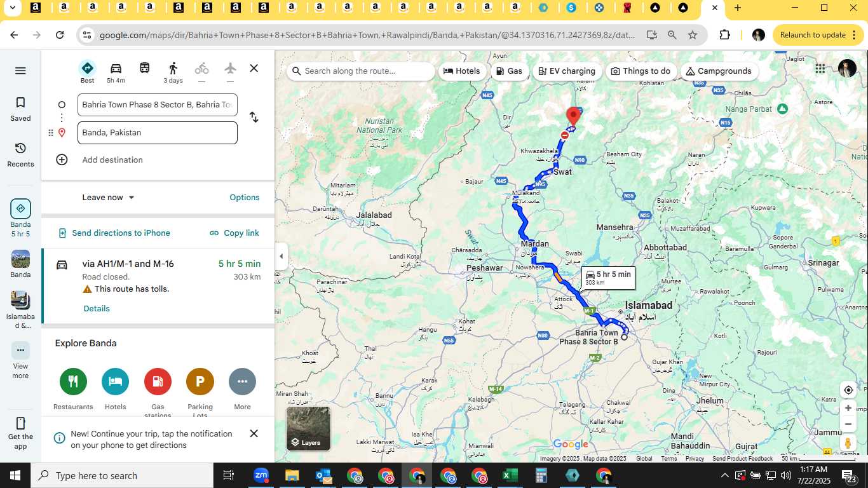Open route Details link
The width and height of the screenshot is (868, 488).
pos(97,308)
